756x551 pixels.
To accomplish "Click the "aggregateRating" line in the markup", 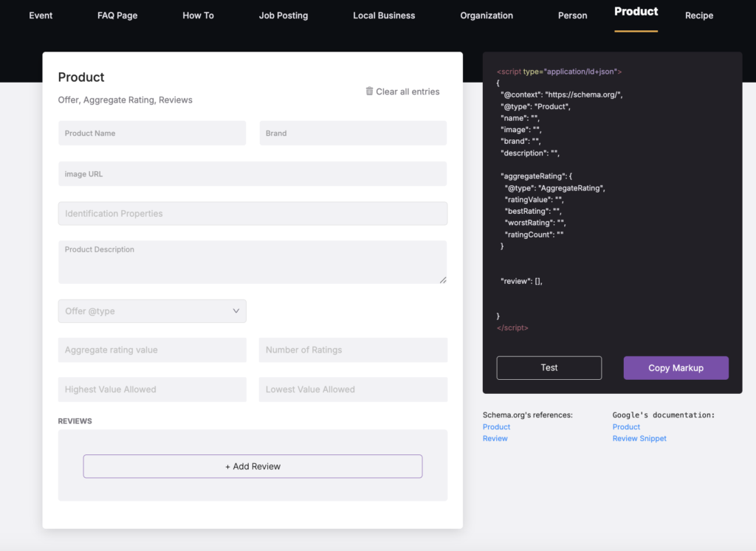I will point(536,176).
